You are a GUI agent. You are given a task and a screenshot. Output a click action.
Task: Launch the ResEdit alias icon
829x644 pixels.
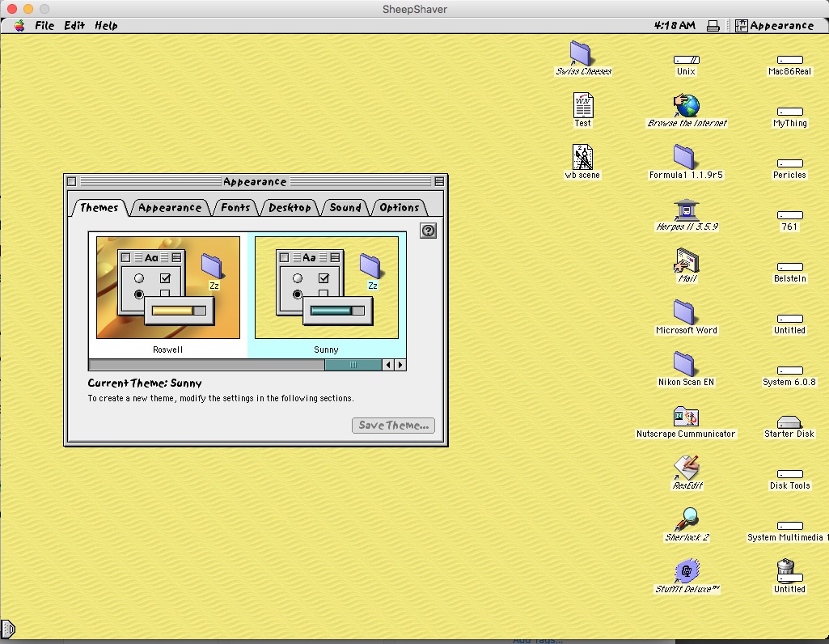[687, 468]
